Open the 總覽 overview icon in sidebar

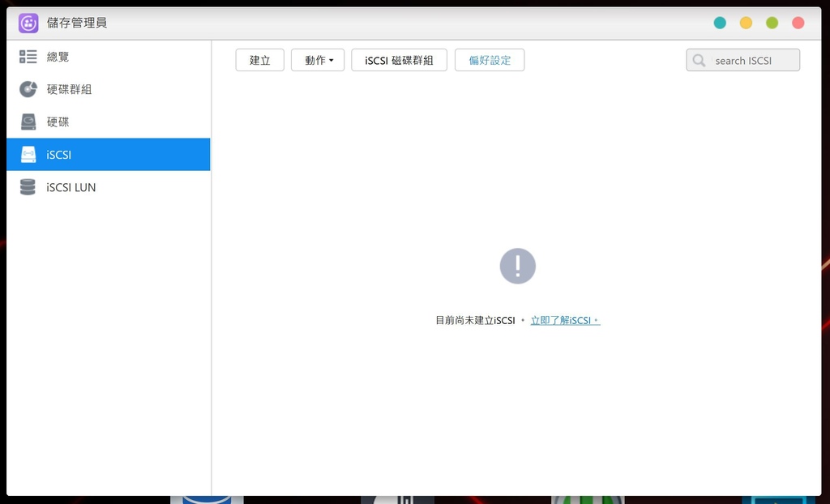click(28, 57)
